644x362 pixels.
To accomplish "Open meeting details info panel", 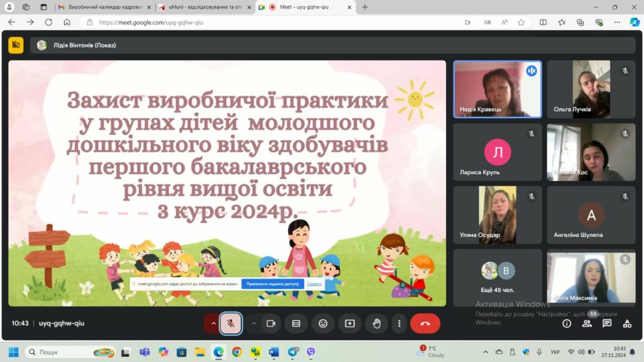I will click(567, 324).
